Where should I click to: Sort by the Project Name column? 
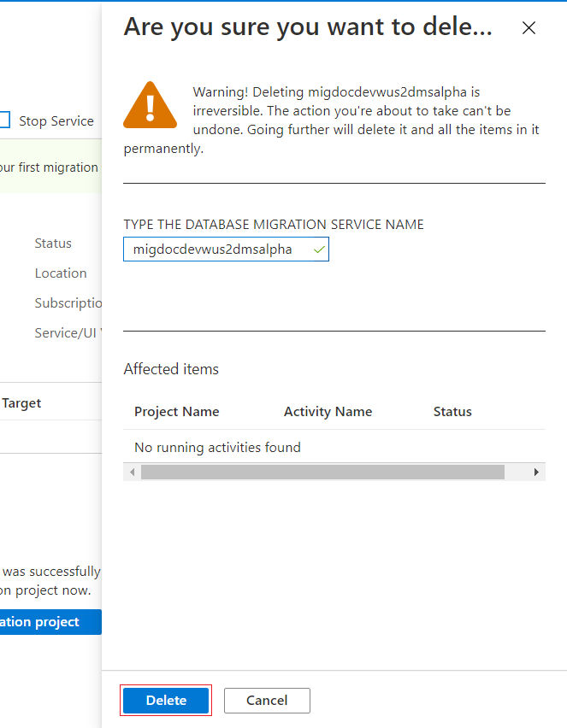(x=176, y=411)
